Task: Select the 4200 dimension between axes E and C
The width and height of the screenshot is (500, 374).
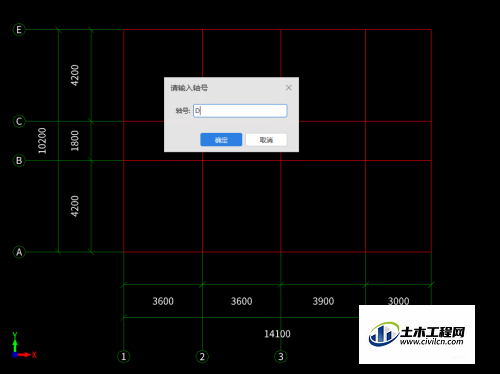Action: coord(75,75)
